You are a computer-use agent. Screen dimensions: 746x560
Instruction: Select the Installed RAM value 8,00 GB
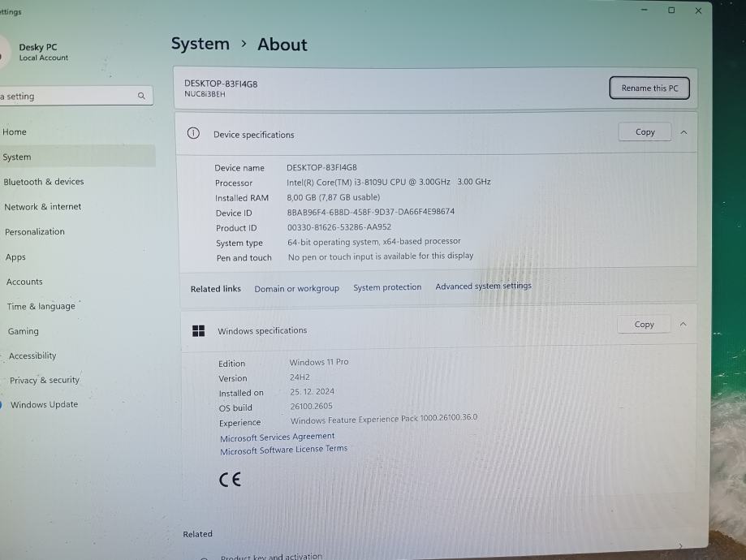333,197
